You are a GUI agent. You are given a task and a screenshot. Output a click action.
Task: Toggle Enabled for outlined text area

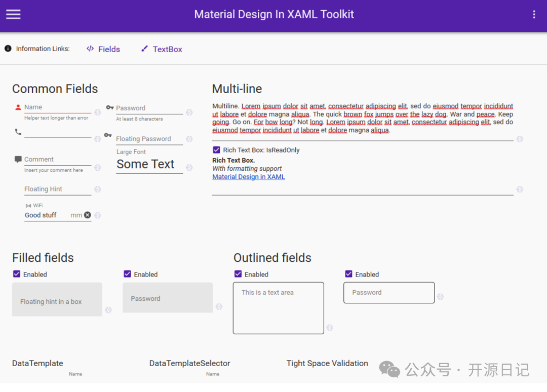tap(238, 274)
